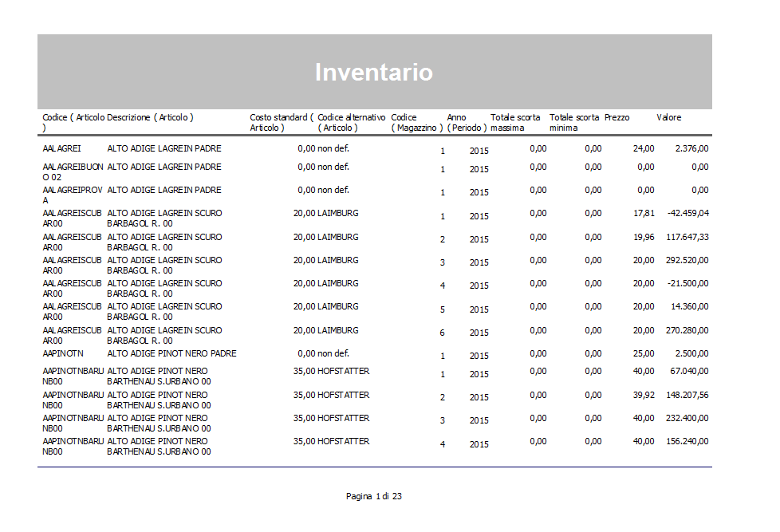Click the Totale scorta minima header

pyautogui.click(x=573, y=122)
